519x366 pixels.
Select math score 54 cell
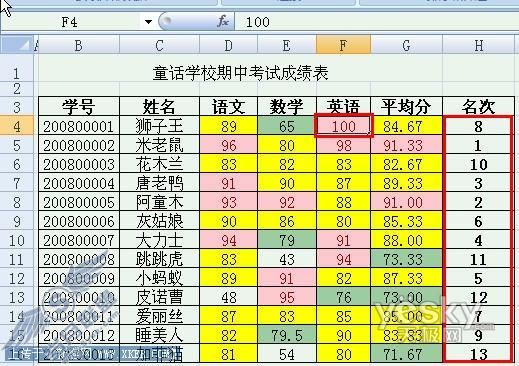click(287, 354)
